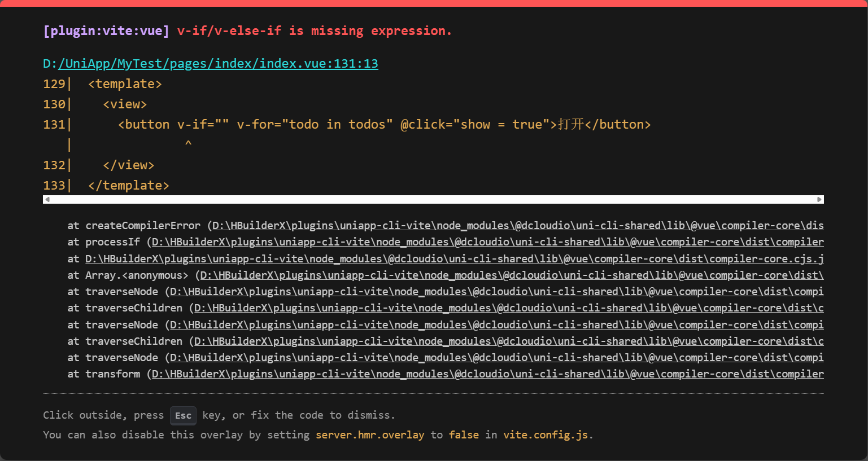Open the createCompilerError stack trace path
This screenshot has height=461, width=868.
(x=517, y=226)
